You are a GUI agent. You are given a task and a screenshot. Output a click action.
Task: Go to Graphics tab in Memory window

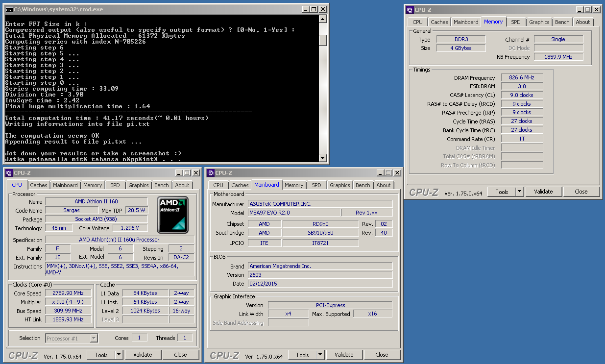tap(539, 22)
